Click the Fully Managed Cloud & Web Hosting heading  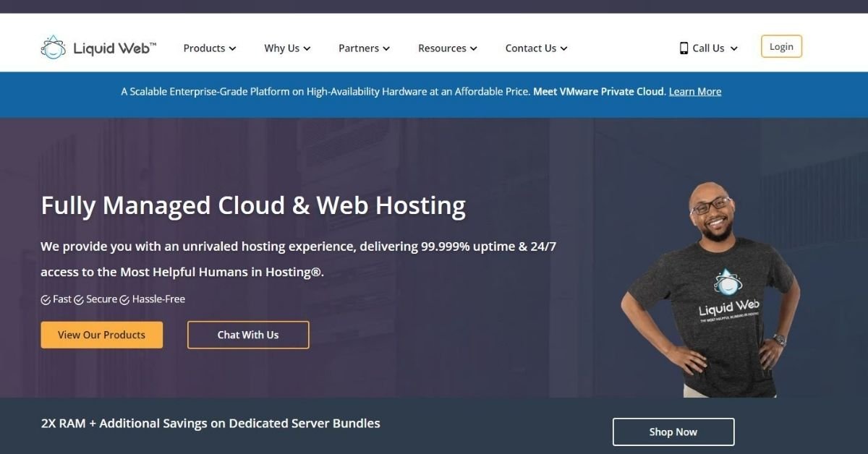[x=253, y=207]
